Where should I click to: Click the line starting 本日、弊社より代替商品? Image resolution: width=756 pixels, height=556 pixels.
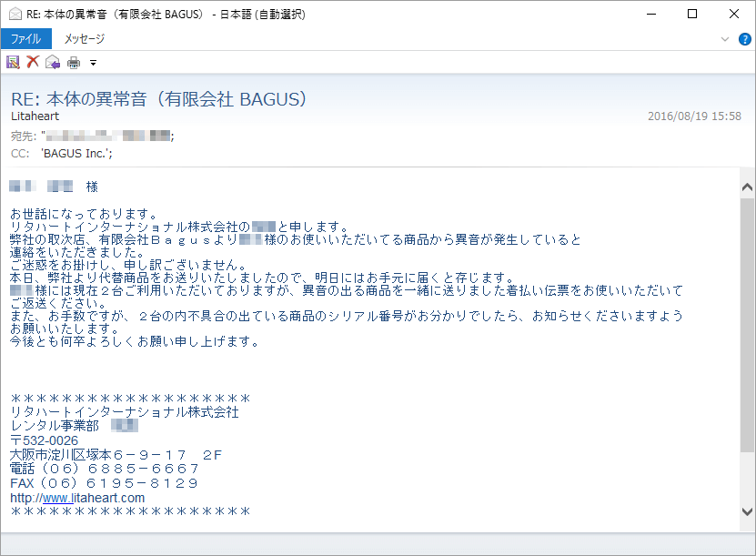263,278
